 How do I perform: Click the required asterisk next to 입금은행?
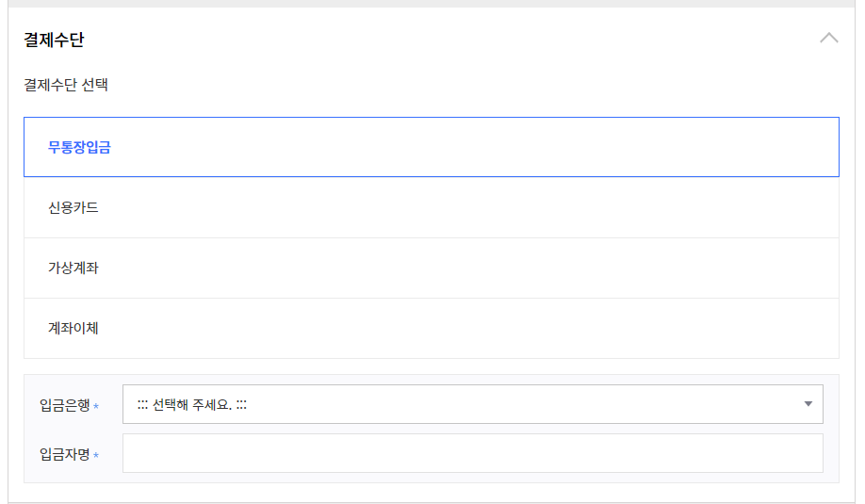pyautogui.click(x=96, y=406)
